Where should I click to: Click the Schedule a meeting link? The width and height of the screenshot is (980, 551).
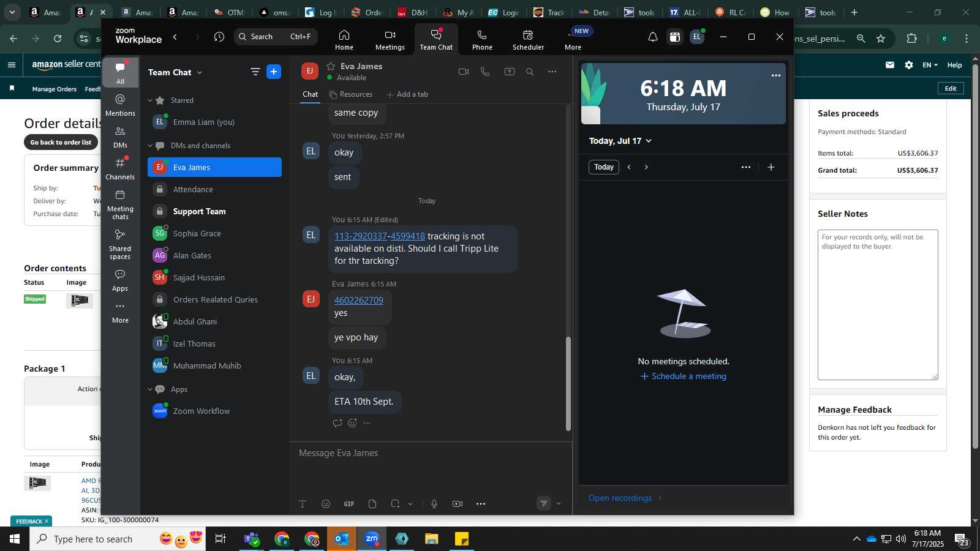[x=684, y=376]
